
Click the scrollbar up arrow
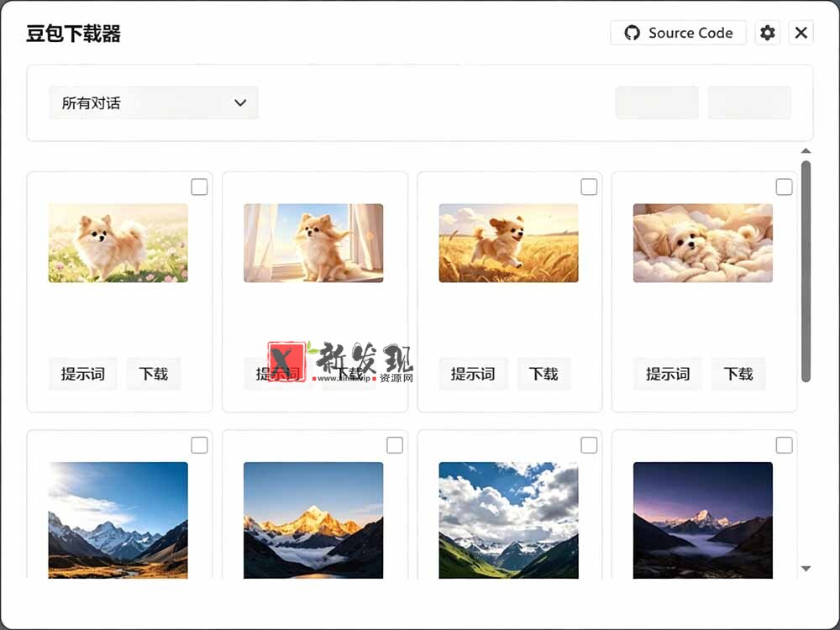pos(806,151)
